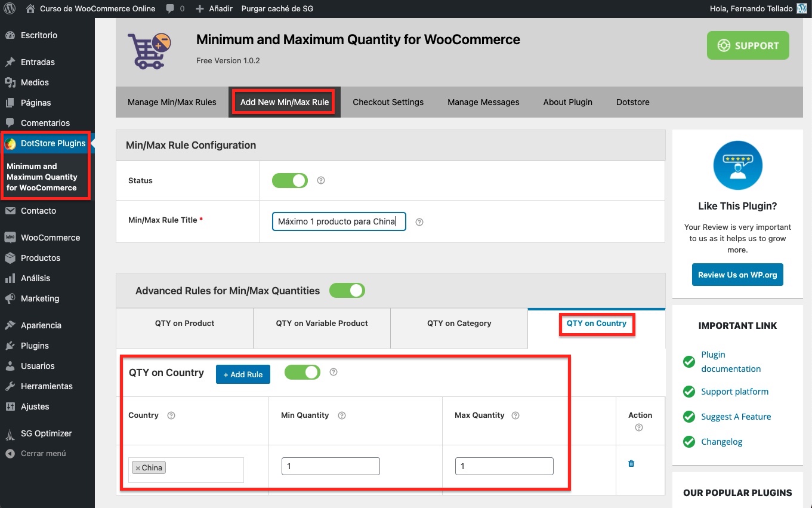Click the help icon under Action header
This screenshot has width=812, height=508.
[x=639, y=427]
